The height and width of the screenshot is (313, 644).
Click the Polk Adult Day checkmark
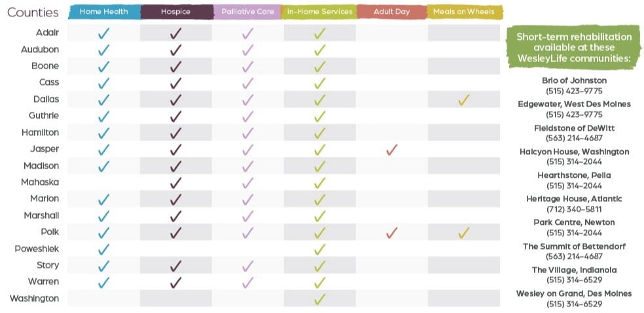coord(392,233)
